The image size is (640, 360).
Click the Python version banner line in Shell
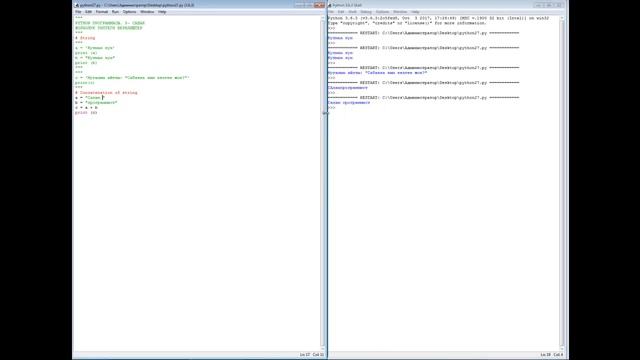click(438, 18)
